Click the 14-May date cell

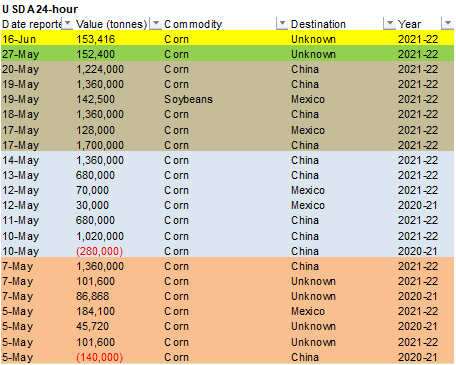(21, 160)
